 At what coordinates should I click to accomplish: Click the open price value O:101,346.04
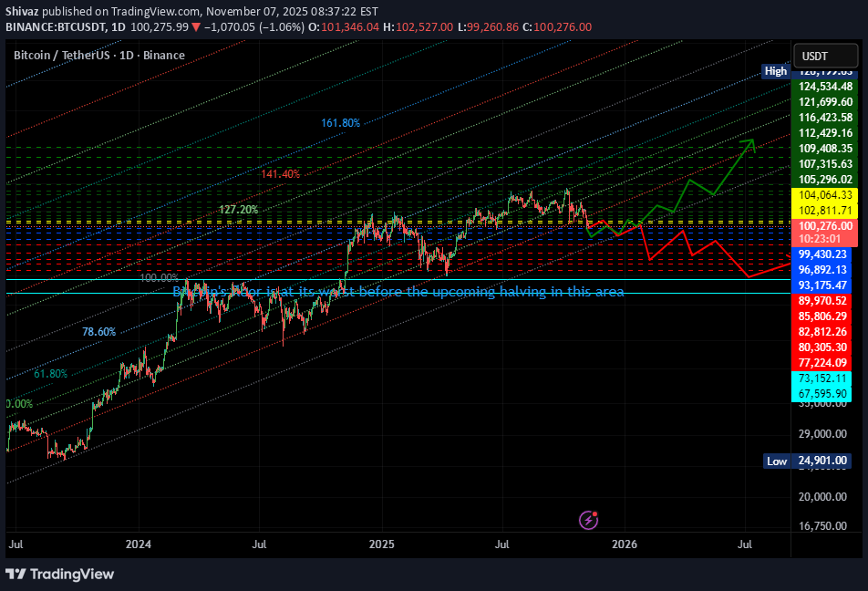(344, 27)
